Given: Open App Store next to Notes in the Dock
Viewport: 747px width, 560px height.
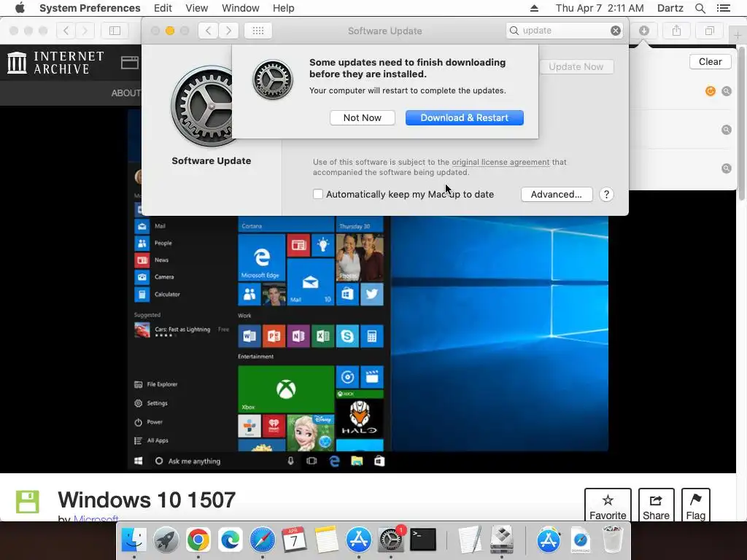Looking at the screenshot, I should click(x=358, y=540).
